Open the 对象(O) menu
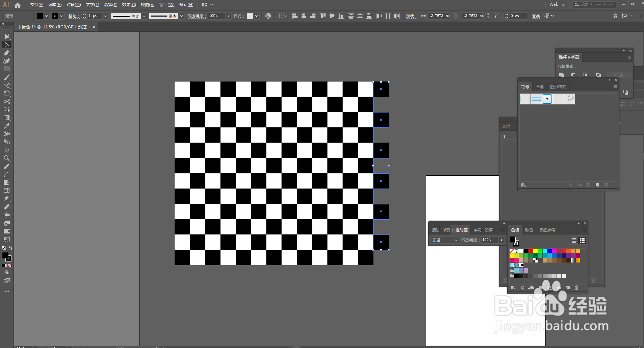The width and height of the screenshot is (644, 348). point(73,5)
